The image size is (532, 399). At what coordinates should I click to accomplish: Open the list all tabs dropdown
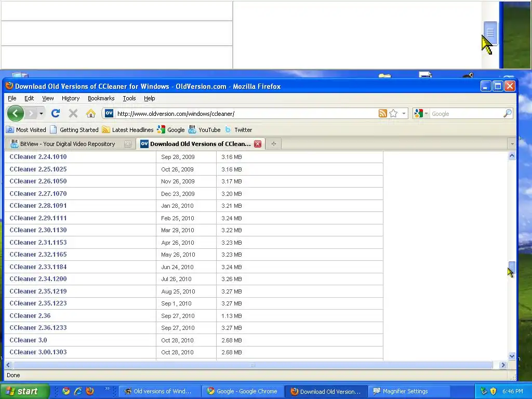[512, 144]
